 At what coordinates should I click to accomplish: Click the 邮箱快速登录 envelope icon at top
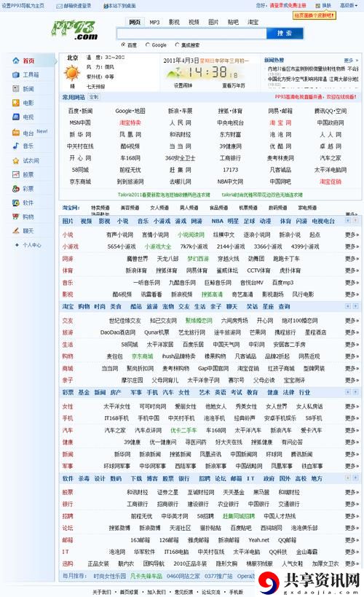(60, 6)
